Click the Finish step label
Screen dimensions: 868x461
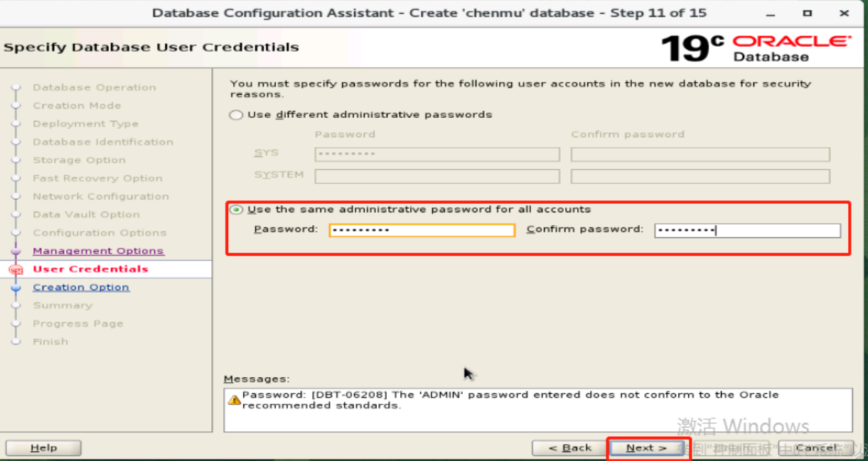[50, 342]
